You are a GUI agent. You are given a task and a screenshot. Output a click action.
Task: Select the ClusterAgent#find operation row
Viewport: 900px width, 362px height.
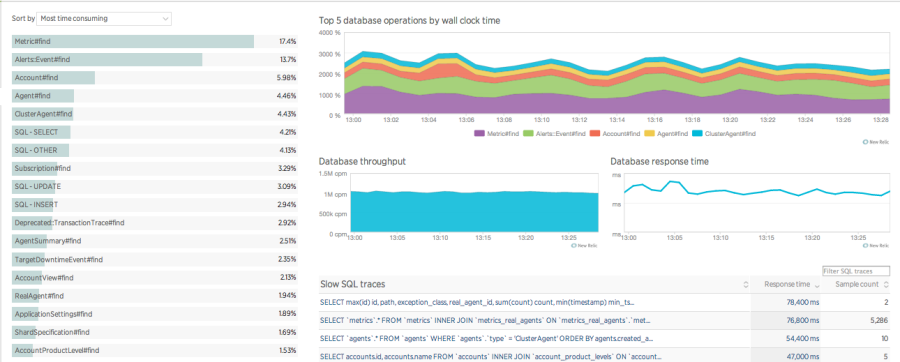coord(154,114)
